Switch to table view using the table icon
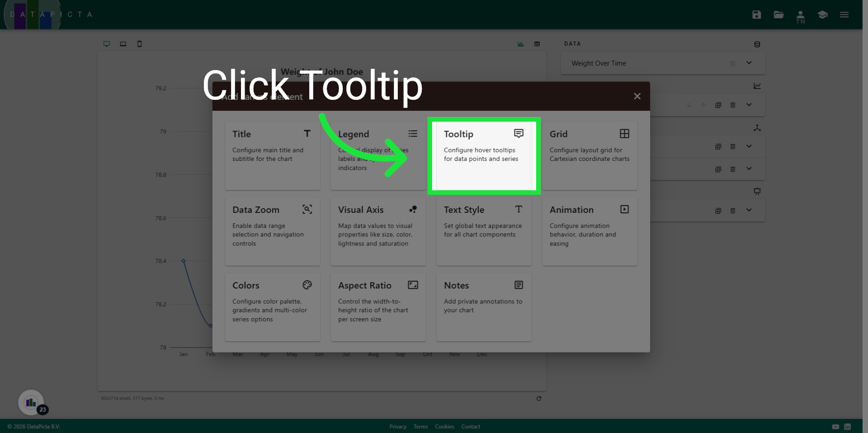868x433 pixels. pyautogui.click(x=537, y=44)
